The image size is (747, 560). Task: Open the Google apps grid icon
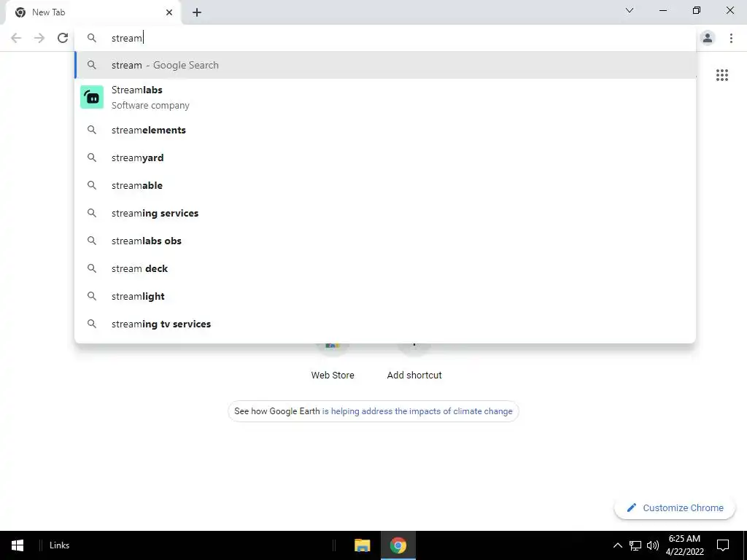point(722,75)
